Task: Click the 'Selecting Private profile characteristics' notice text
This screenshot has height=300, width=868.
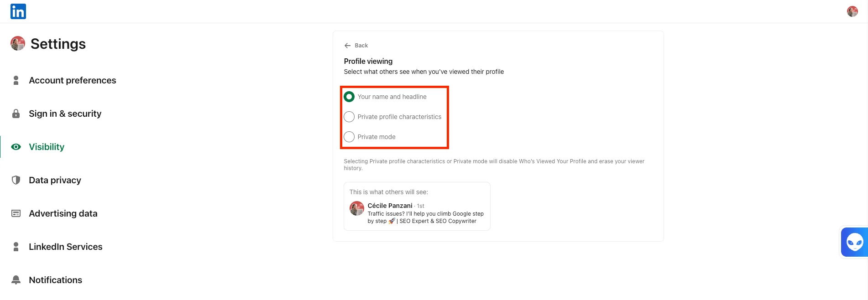Action: (x=494, y=165)
